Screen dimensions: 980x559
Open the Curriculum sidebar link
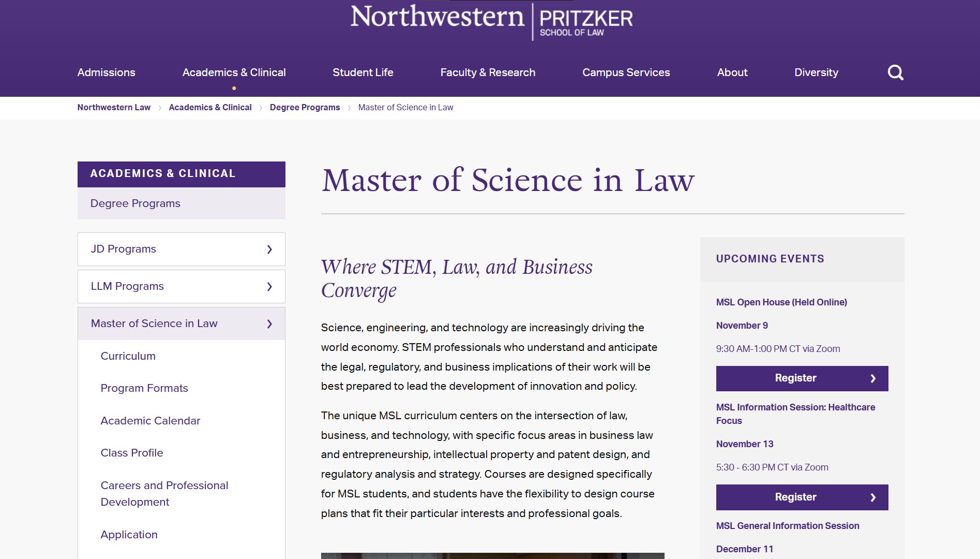(x=128, y=356)
